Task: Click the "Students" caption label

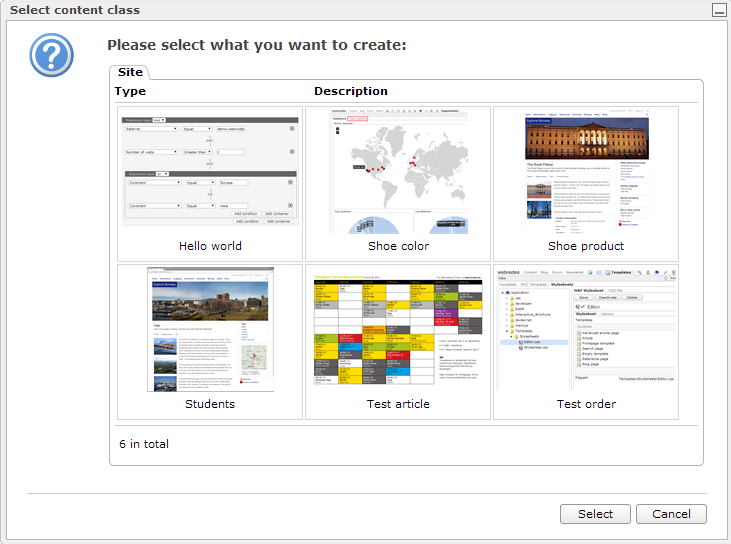Action: (x=210, y=404)
